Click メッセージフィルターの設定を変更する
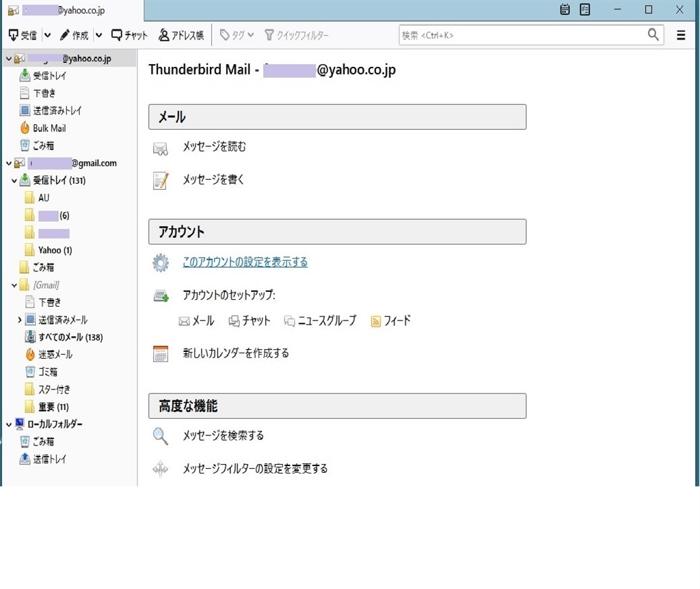 click(256, 469)
